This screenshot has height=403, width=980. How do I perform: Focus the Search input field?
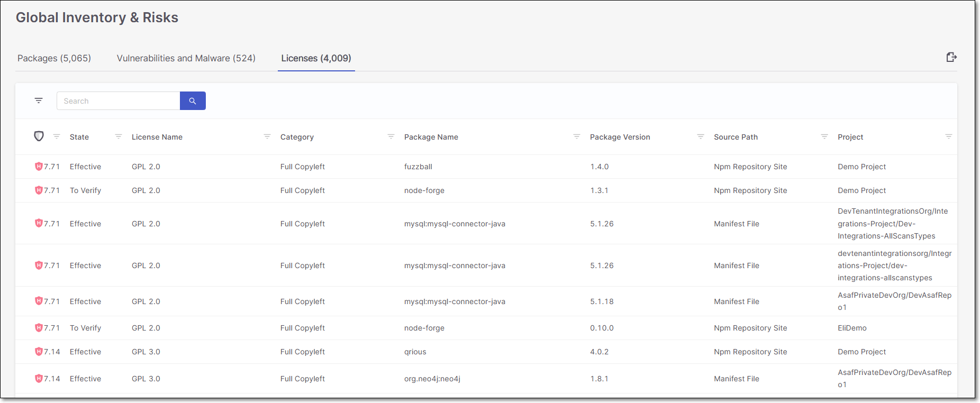click(x=118, y=100)
